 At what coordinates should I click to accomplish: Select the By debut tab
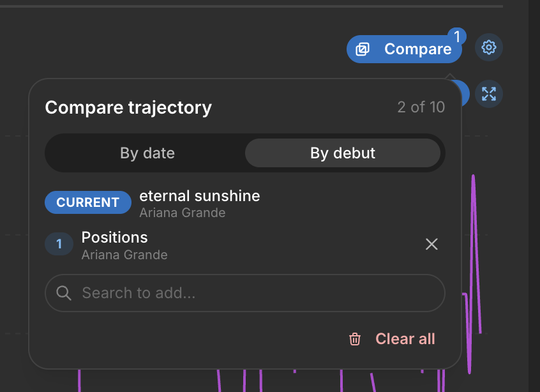[343, 153]
